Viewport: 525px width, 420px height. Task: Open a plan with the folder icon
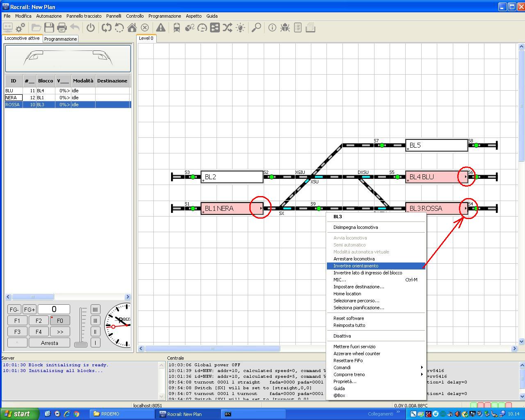37,27
